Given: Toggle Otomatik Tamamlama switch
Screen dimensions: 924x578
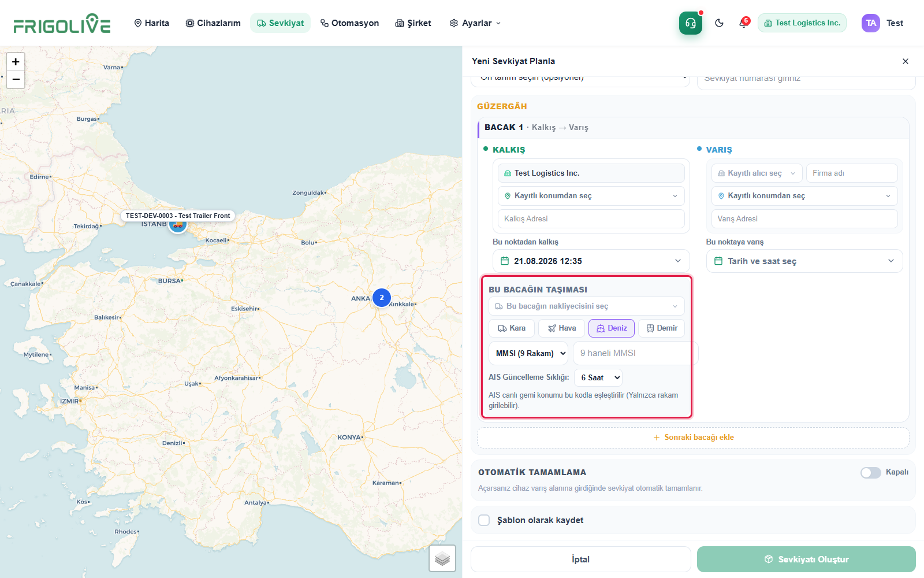Looking at the screenshot, I should (871, 473).
